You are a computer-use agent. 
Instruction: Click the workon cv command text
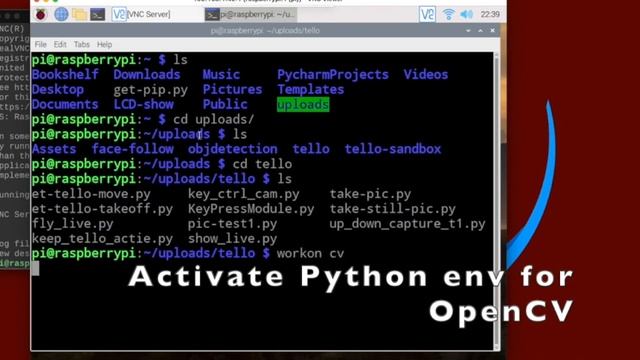310,253
